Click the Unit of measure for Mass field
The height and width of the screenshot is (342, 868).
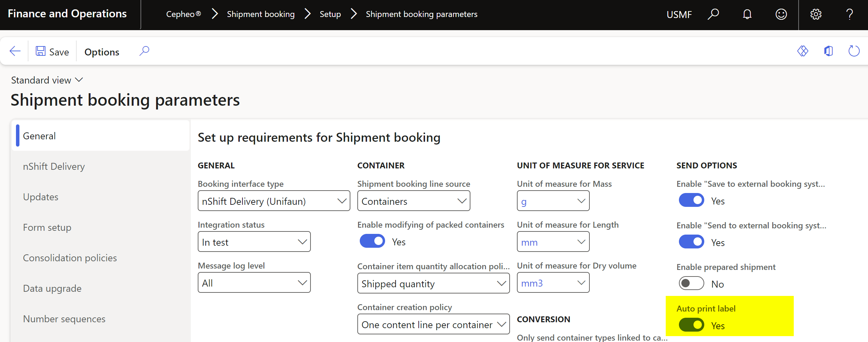(548, 201)
